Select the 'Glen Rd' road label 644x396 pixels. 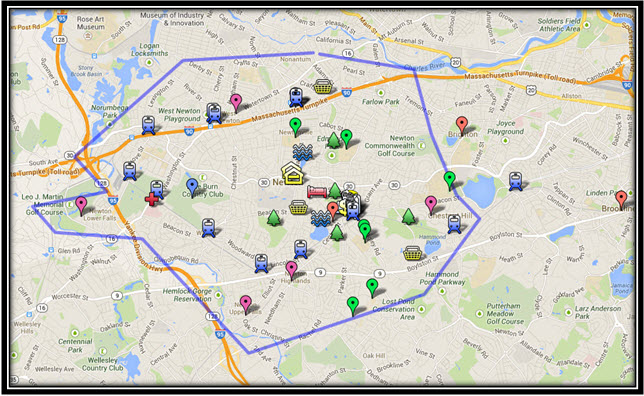pyautogui.click(x=69, y=251)
